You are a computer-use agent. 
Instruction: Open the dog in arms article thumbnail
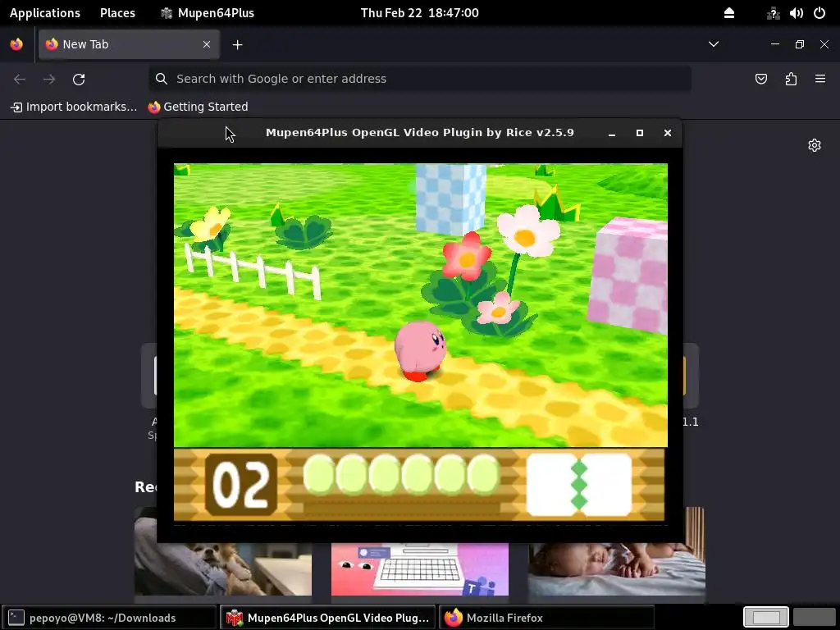click(223, 569)
